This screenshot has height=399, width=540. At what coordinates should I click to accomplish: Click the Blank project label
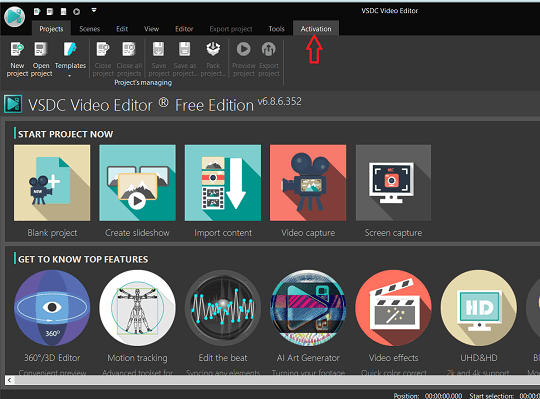(x=52, y=233)
